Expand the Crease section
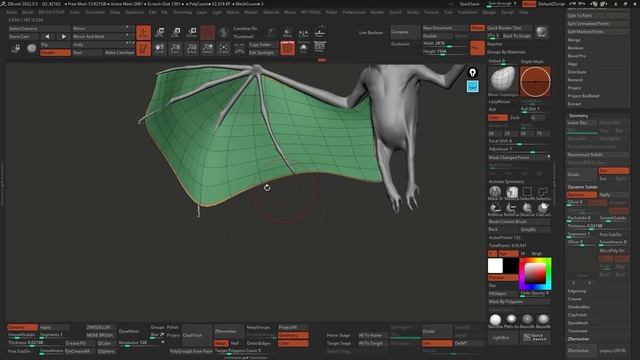Screen dimensions: 640x360 [x=575, y=299]
